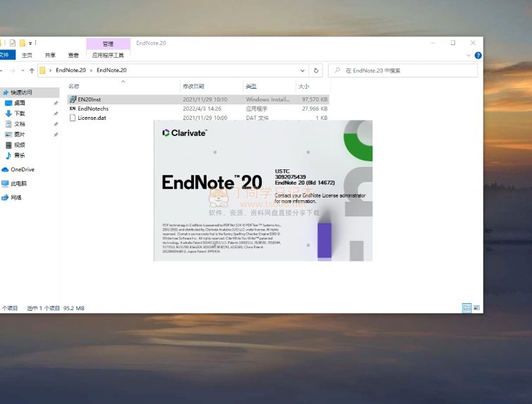Maximize the EndNote.20 Explorer window
The width and height of the screenshot is (532, 404).
point(452,43)
